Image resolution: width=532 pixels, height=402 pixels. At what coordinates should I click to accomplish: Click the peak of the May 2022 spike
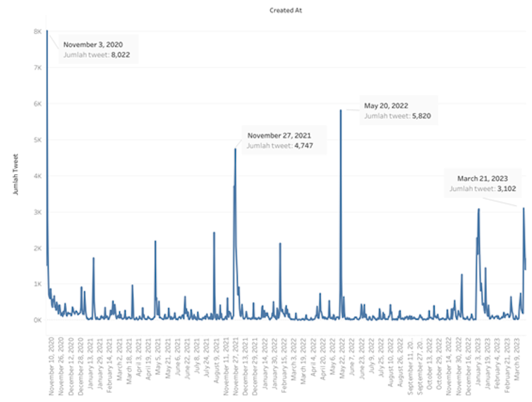coord(341,111)
